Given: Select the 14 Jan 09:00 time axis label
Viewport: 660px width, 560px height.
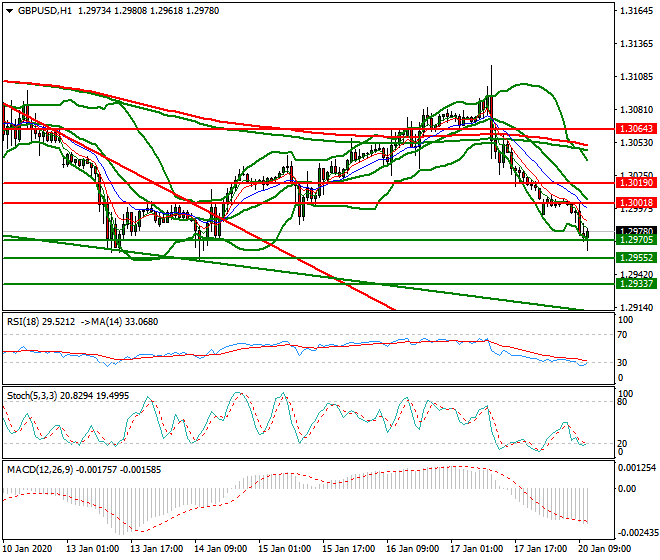Looking at the screenshot, I should 221,549.
